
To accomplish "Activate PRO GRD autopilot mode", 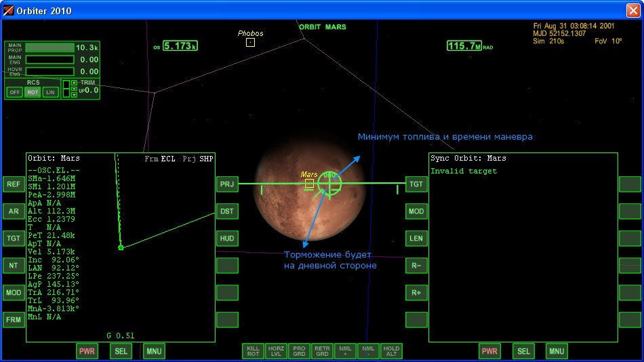I will click(299, 351).
